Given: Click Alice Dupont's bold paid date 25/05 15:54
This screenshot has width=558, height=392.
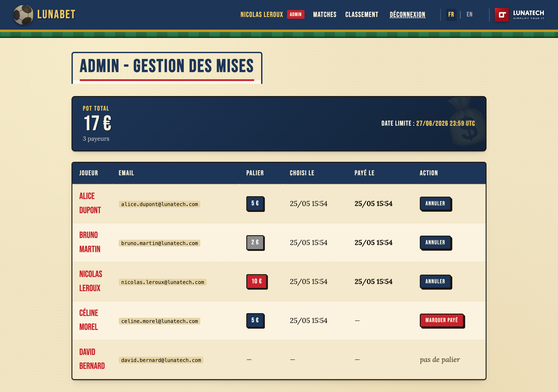Looking at the screenshot, I should pyautogui.click(x=373, y=204).
